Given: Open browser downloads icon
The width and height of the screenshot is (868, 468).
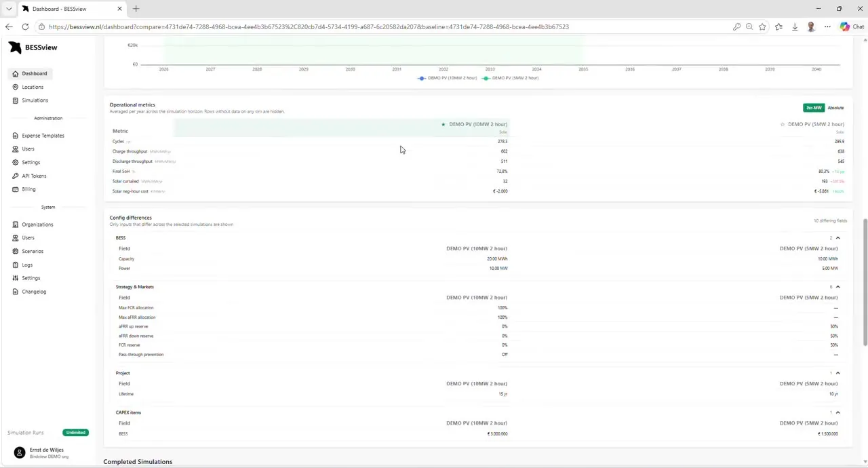Looking at the screenshot, I should (x=795, y=26).
